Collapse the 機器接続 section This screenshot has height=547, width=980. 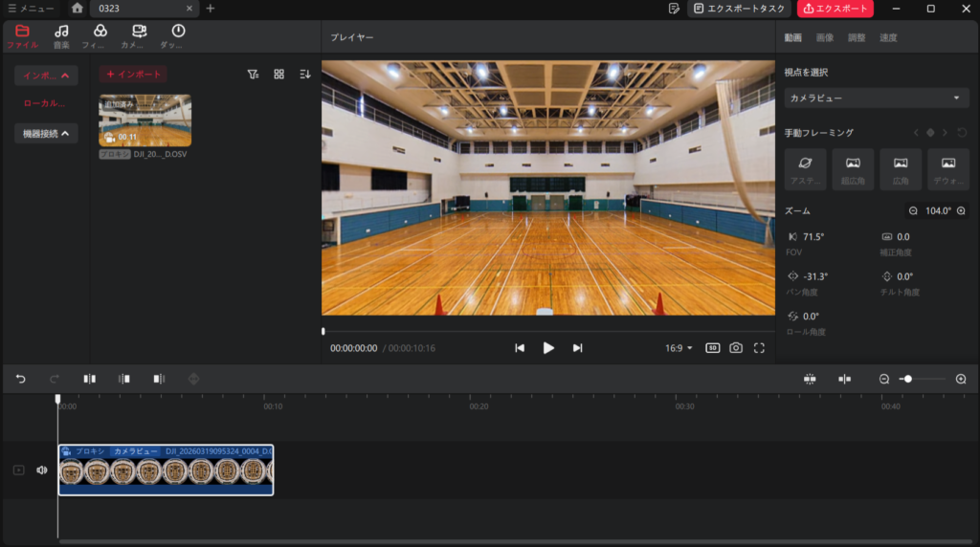(x=46, y=134)
